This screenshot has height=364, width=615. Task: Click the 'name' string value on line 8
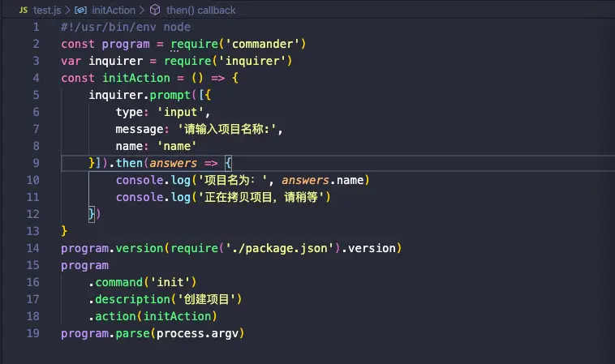tap(177, 146)
